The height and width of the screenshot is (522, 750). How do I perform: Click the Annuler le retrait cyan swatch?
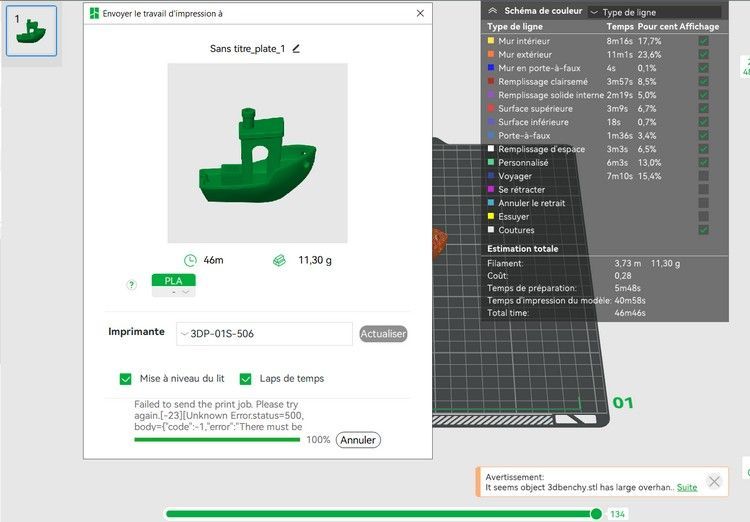click(491, 203)
